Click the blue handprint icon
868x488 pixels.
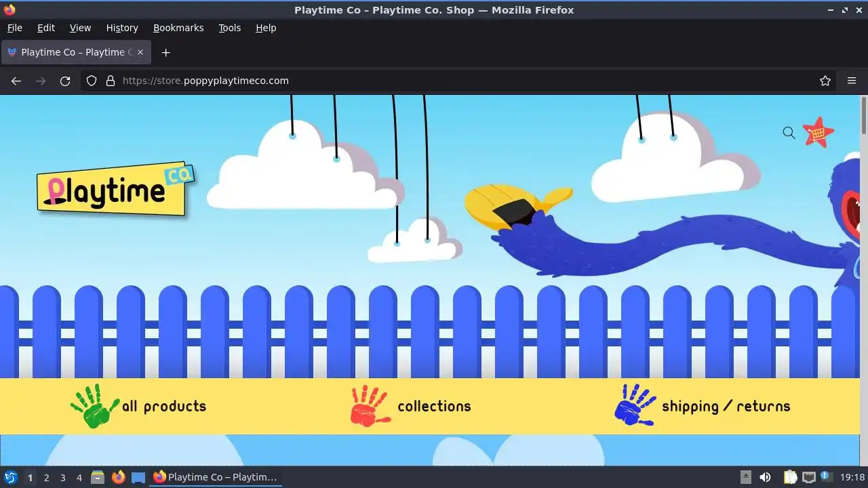point(635,405)
